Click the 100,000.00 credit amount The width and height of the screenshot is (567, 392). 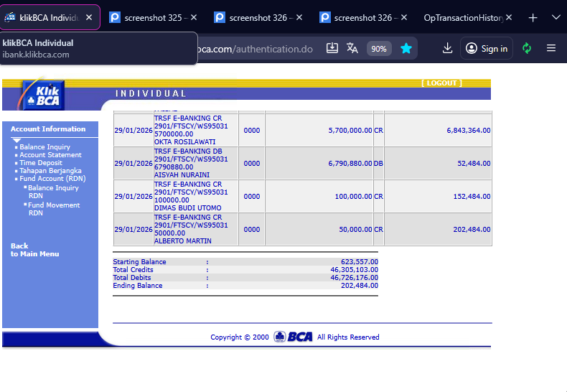pos(353,197)
